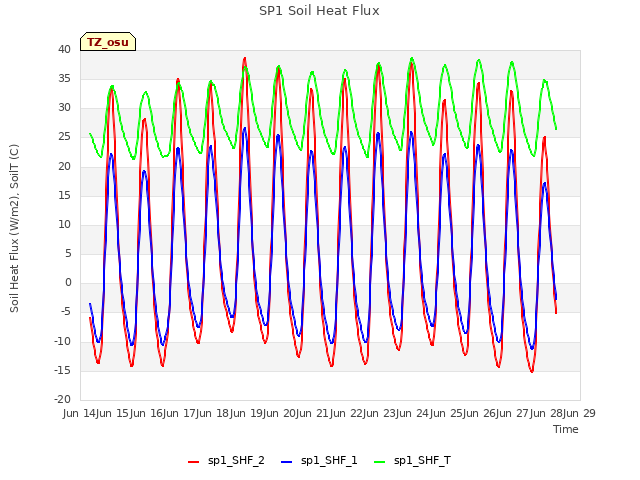
Task: Click the 15 y-axis tick label
Action: point(64,196)
